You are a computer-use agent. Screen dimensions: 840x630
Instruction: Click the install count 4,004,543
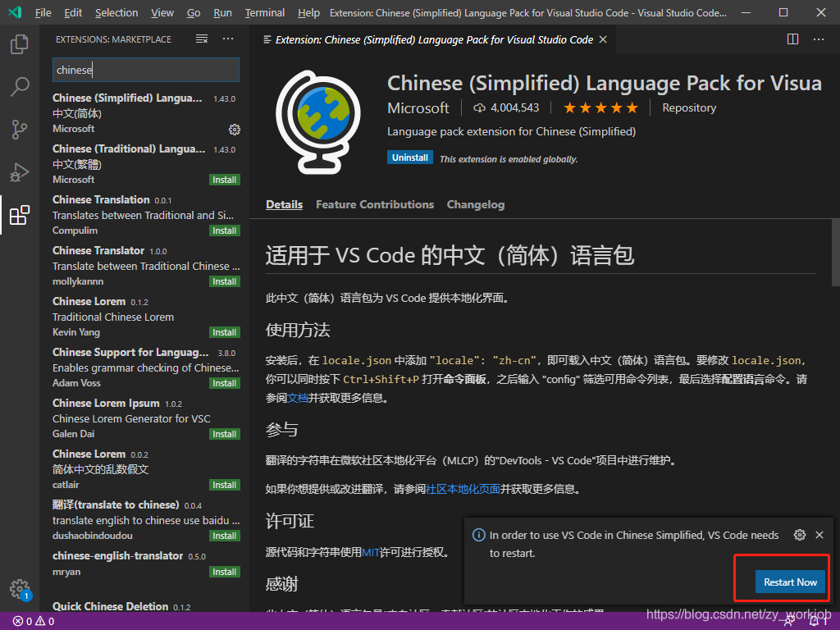(x=505, y=107)
